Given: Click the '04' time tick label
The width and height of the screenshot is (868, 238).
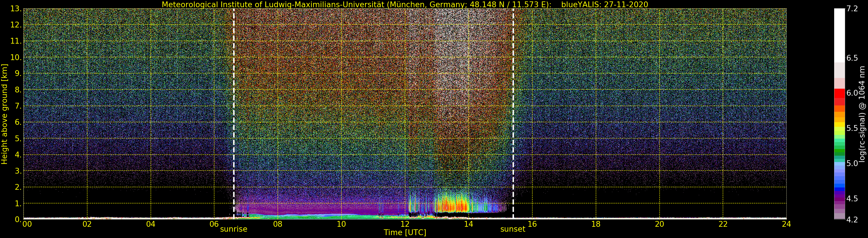Looking at the screenshot, I should (x=151, y=224).
